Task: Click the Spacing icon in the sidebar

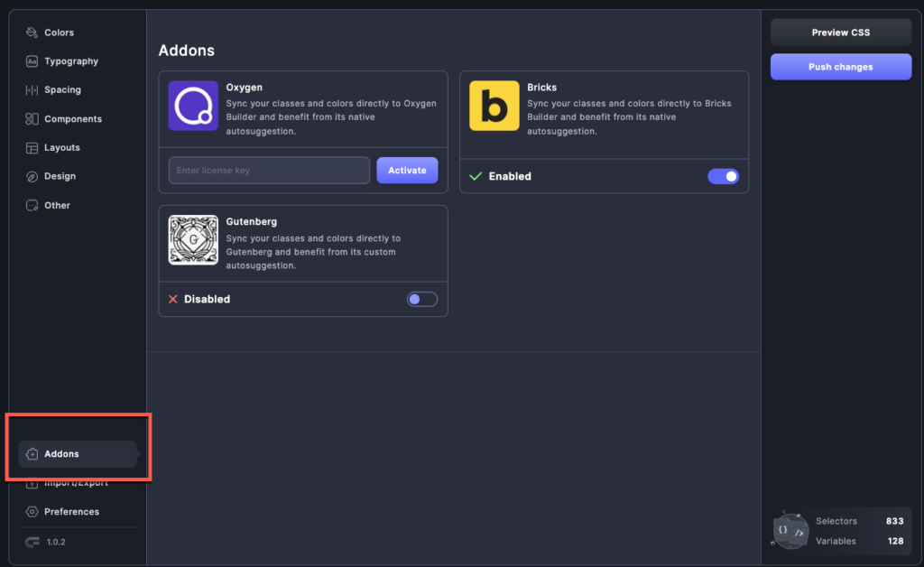Action: (32, 90)
